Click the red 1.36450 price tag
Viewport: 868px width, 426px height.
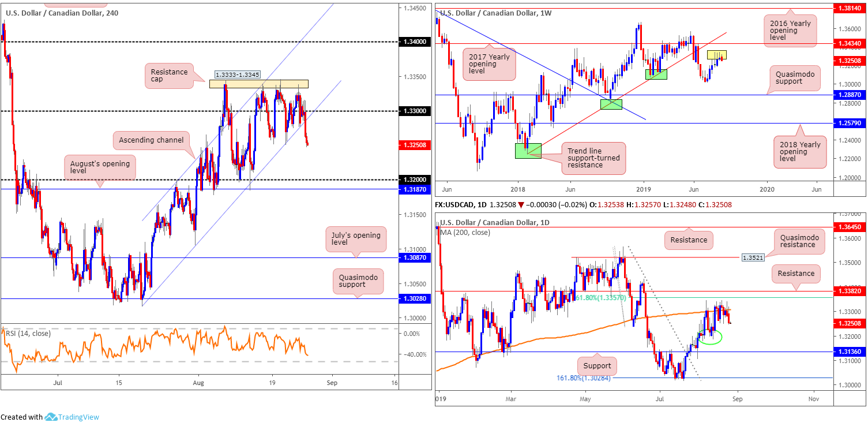[850, 227]
